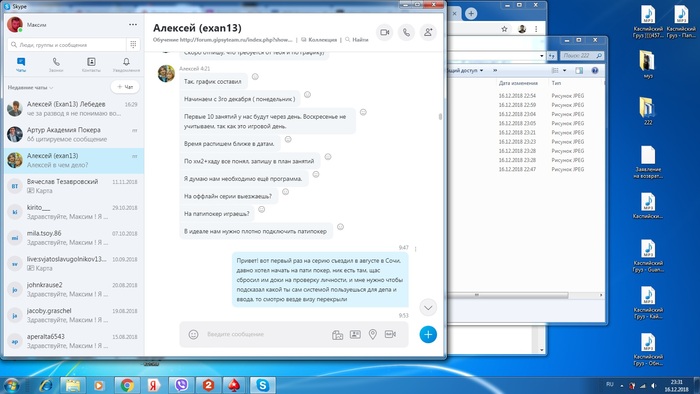Bookmark the page with Chrome star icon
The height and width of the screenshot is (394, 700).
tap(504, 29)
